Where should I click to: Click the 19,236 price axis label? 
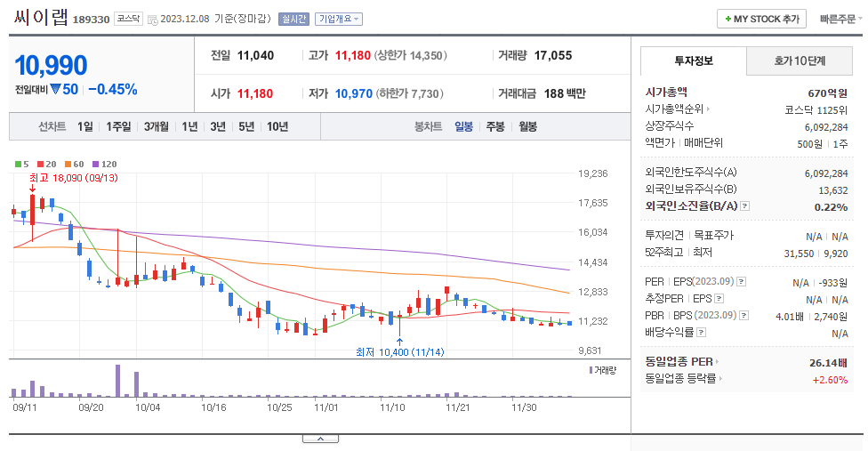[x=593, y=173]
